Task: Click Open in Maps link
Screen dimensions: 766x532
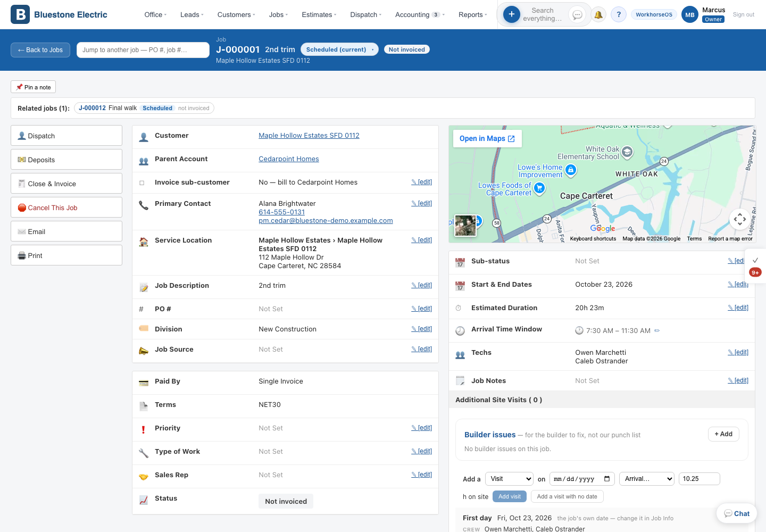Action: pos(487,139)
